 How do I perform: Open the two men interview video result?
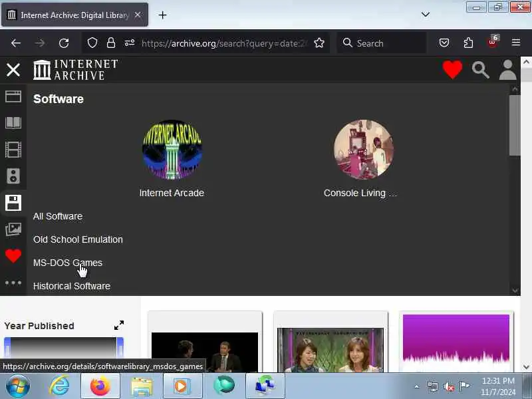pyautogui.click(x=205, y=352)
